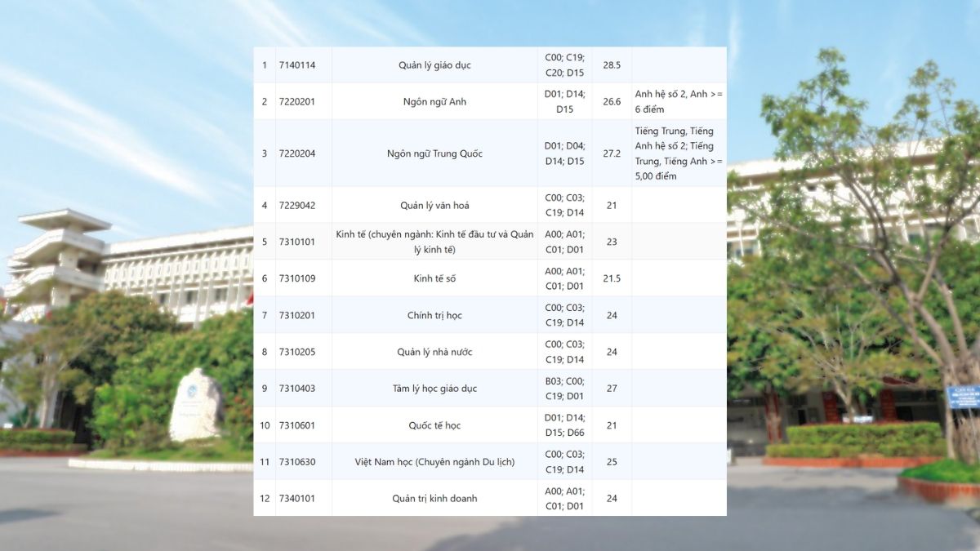The image size is (980, 551).
Task: Click code 7340101
Action: [296, 499]
